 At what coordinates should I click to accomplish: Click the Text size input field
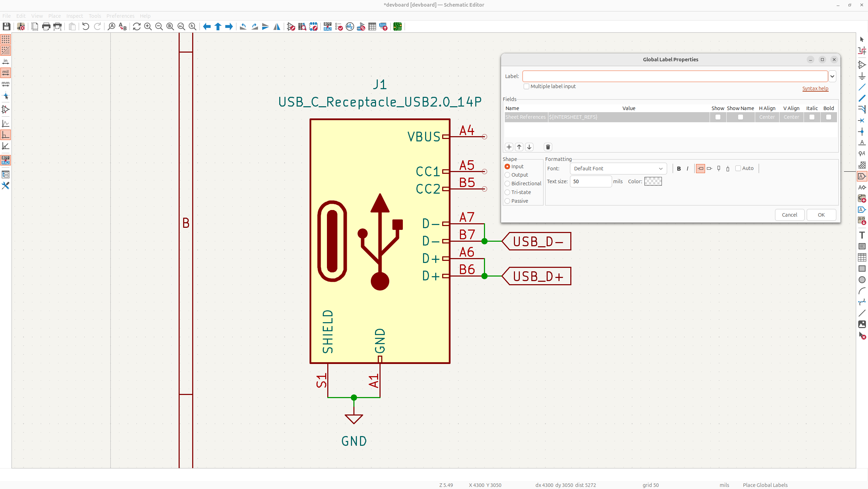pos(591,181)
